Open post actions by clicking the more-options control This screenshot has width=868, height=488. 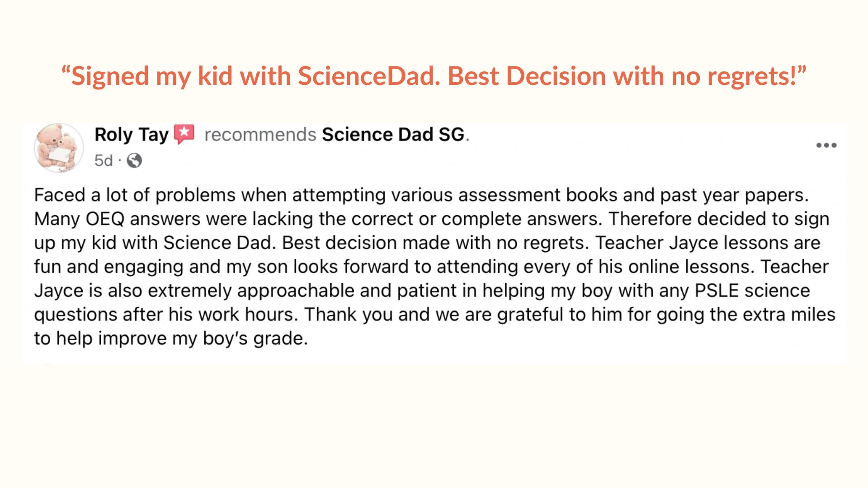[x=827, y=145]
